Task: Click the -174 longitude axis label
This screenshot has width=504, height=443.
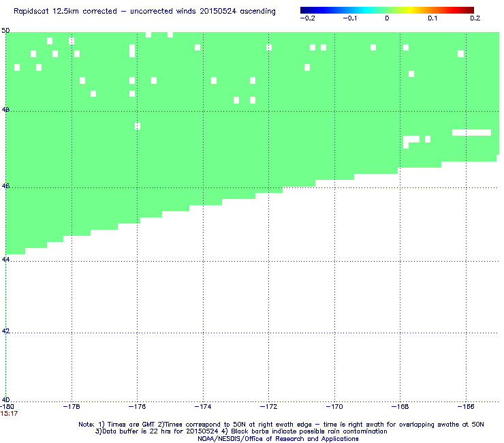Action: [203, 407]
